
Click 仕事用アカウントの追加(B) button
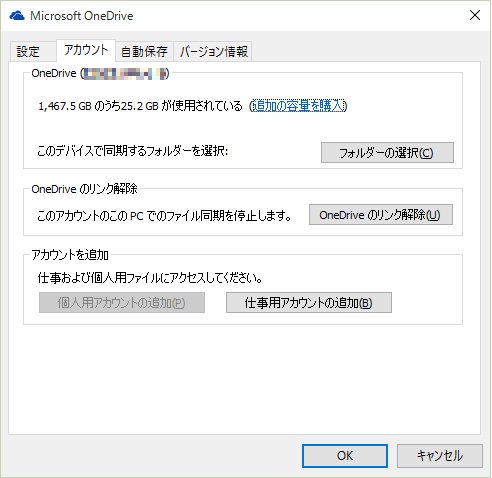tap(309, 303)
